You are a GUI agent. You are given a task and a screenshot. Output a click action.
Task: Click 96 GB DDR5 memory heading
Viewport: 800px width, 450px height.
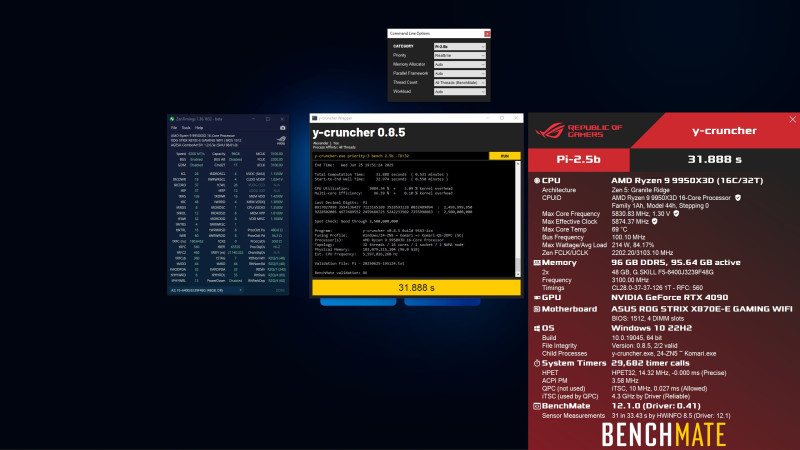click(676, 263)
